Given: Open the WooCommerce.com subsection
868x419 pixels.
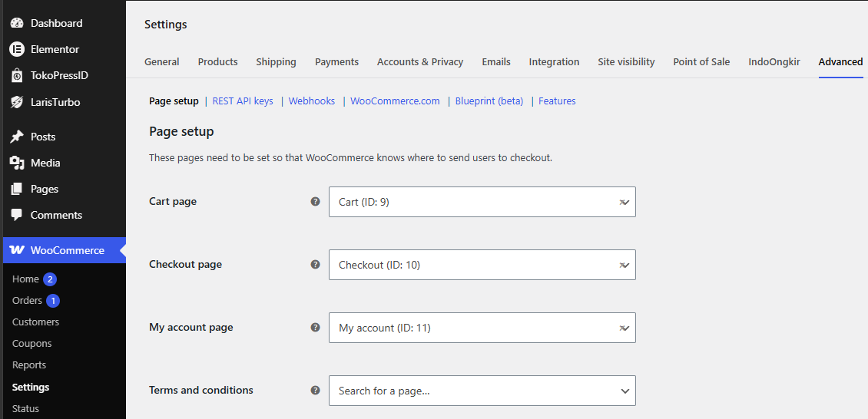Looking at the screenshot, I should pyautogui.click(x=396, y=101).
